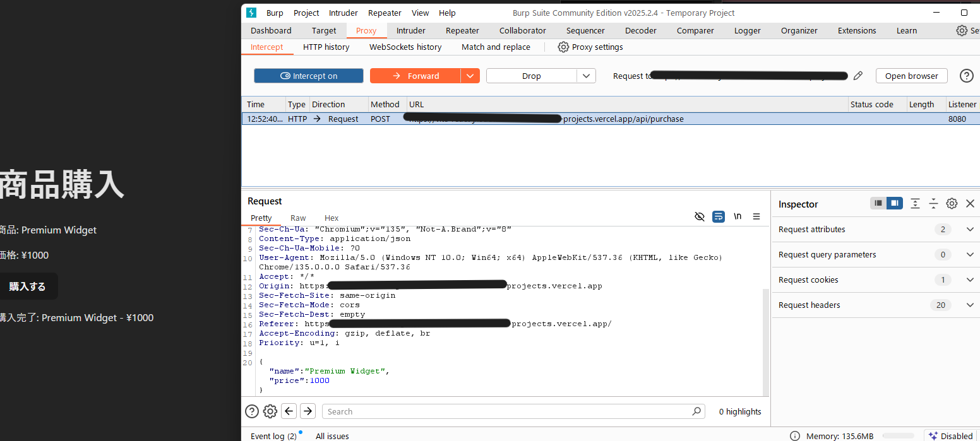Toggle the line wrap button in Request editor
The height and width of the screenshot is (441, 980).
tap(719, 216)
